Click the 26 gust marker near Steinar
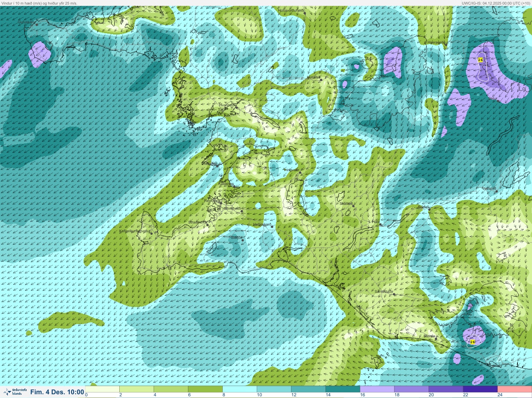532x398 pixels. click(x=472, y=341)
